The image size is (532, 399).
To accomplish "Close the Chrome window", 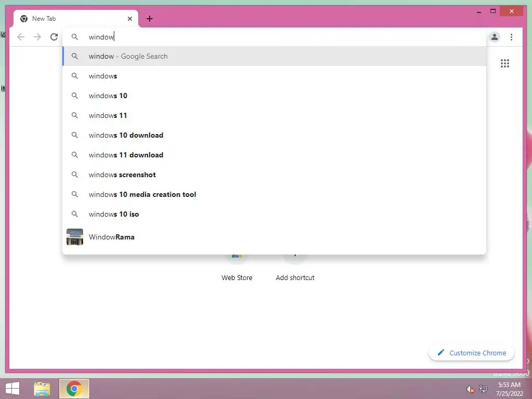I will click(x=512, y=11).
